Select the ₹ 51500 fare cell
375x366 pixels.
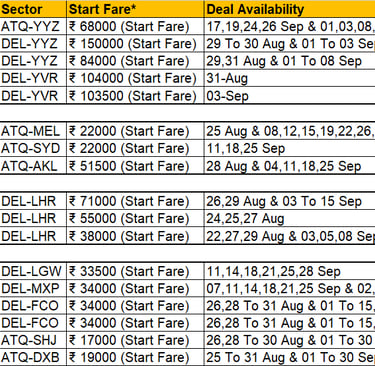pos(135,166)
